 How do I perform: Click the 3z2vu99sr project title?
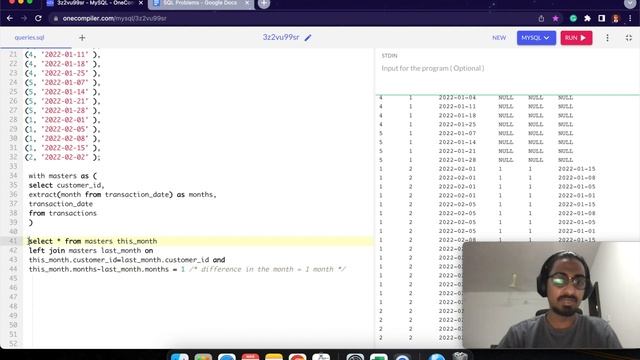coord(281,37)
